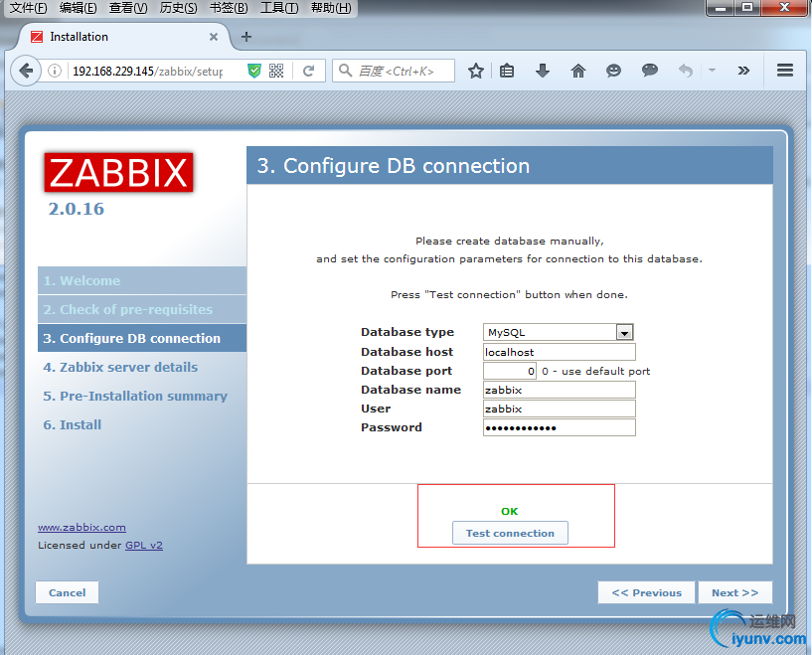Open the downloads arrow icon
This screenshot has width=812, height=655.
(543, 71)
